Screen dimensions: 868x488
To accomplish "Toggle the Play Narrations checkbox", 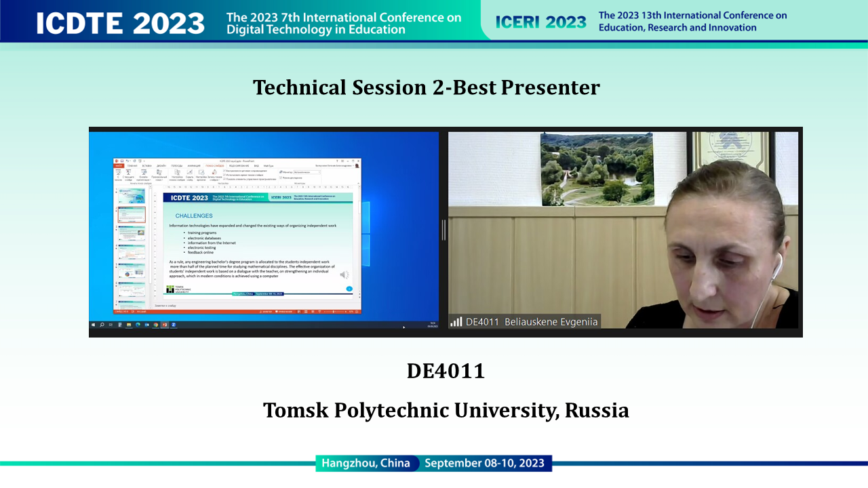I will [x=224, y=171].
